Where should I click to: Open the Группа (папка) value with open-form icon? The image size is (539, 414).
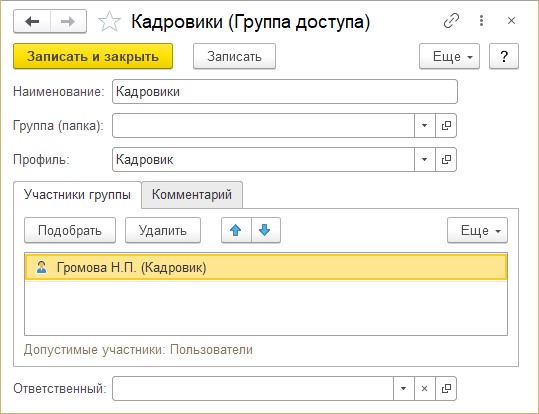point(446,126)
